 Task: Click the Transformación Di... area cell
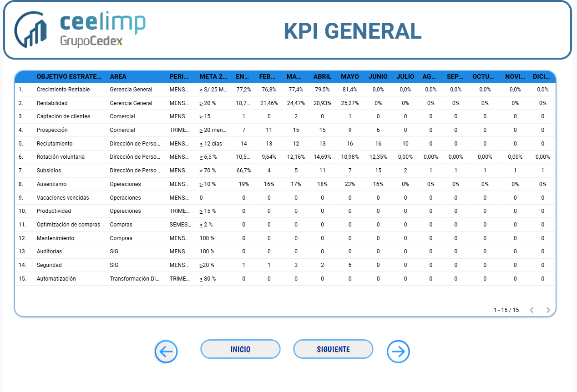click(x=135, y=279)
